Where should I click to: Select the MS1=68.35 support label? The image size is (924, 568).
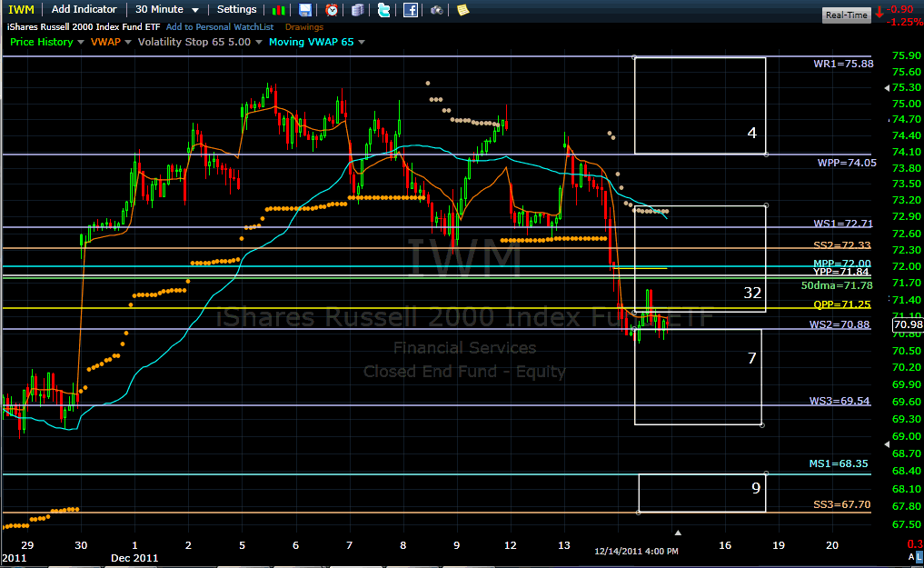[839, 463]
